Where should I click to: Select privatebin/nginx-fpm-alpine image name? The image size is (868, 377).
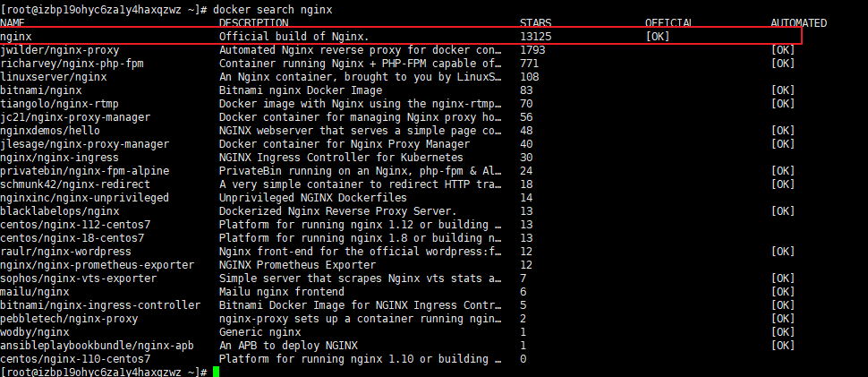tap(85, 171)
